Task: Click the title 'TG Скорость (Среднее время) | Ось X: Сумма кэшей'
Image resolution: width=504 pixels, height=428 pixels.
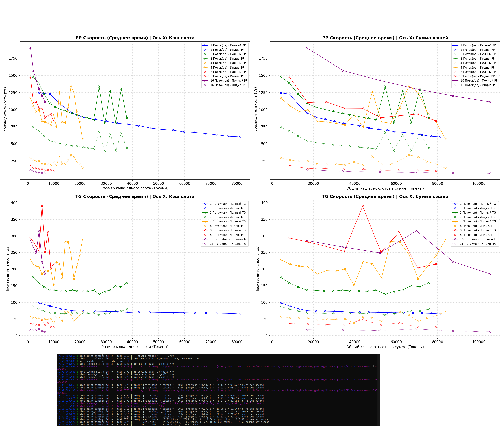Action: tap(385, 196)
